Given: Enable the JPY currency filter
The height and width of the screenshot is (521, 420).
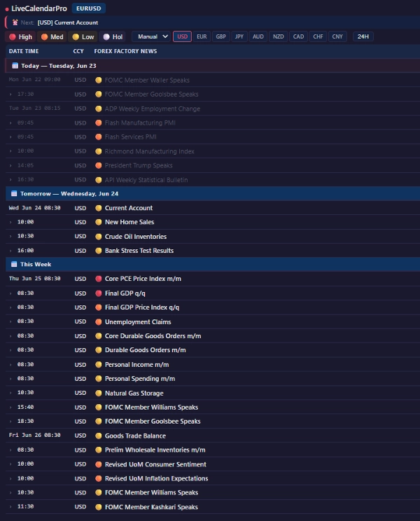Looking at the screenshot, I should click(239, 36).
